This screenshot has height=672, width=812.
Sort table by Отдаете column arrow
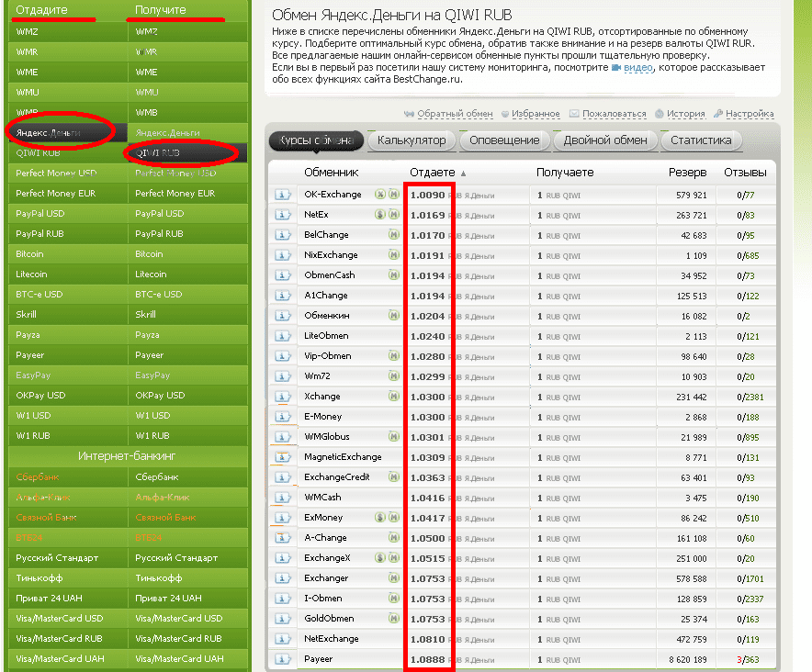pyautogui.click(x=463, y=173)
